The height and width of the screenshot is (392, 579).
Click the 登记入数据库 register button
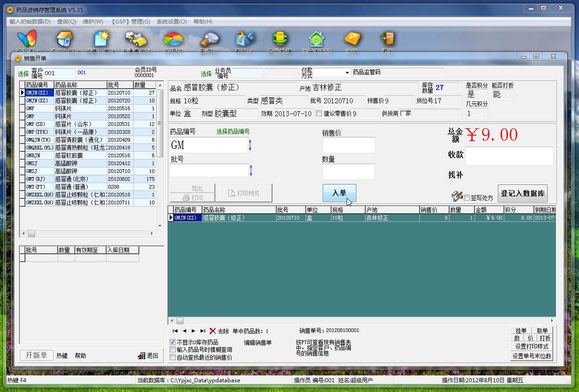point(523,194)
